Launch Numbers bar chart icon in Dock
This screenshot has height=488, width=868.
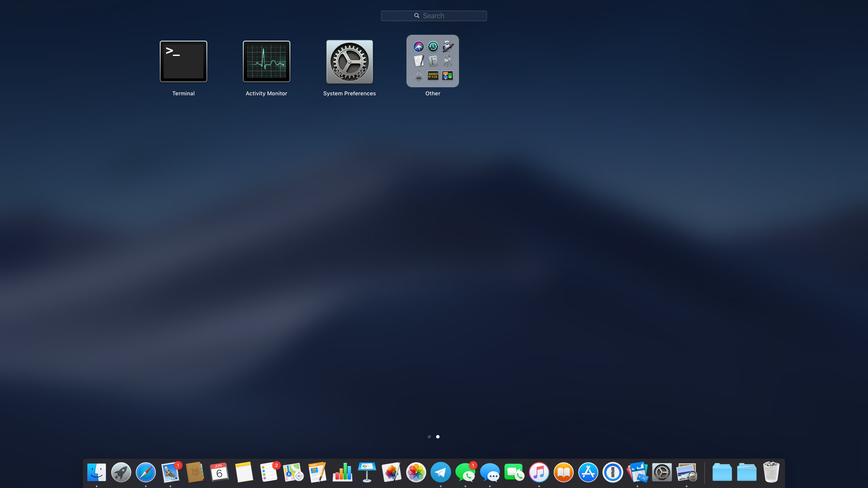(x=342, y=472)
